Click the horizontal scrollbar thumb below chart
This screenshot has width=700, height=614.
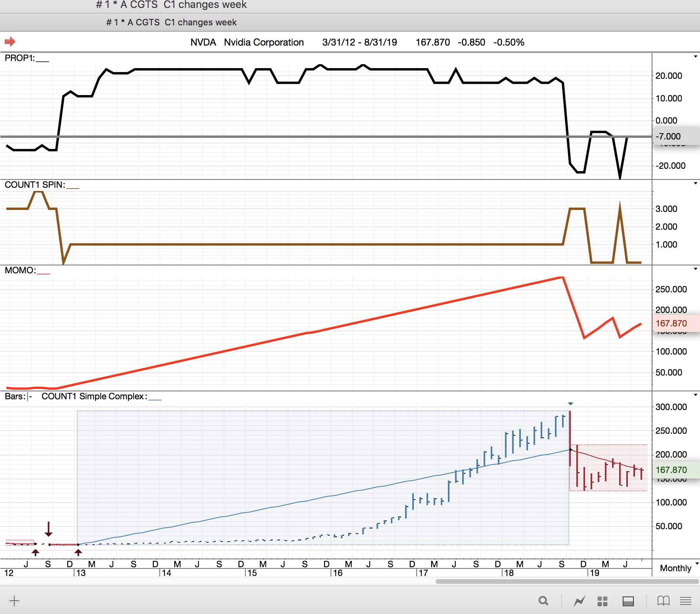567,582
